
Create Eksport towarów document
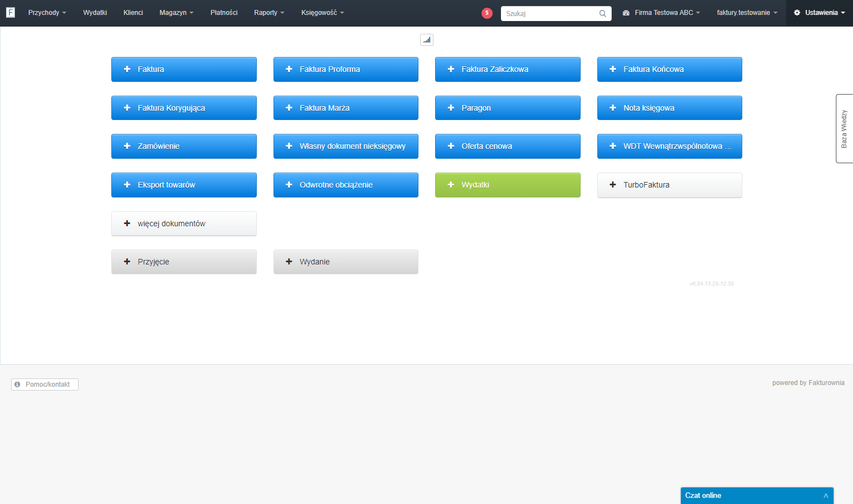[x=184, y=185]
